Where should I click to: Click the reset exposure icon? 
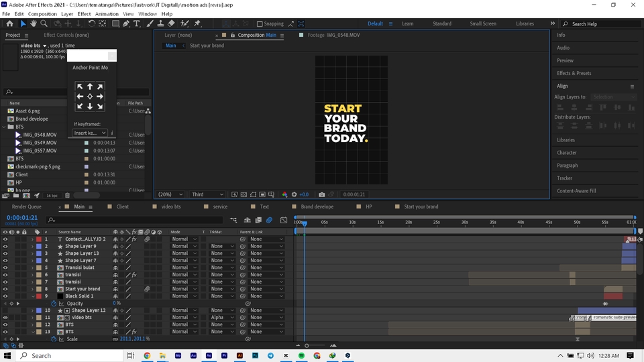pos(294,194)
